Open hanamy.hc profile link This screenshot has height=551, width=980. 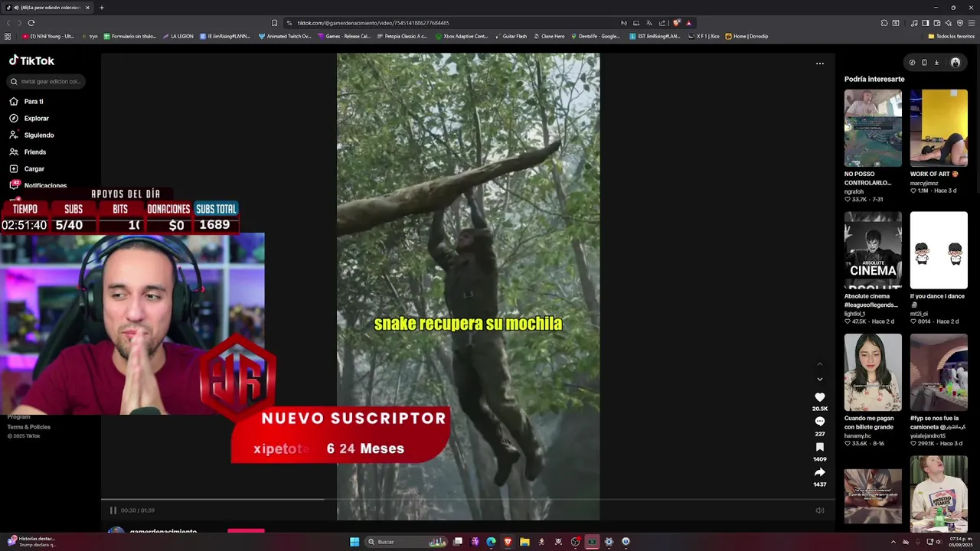[x=857, y=436]
